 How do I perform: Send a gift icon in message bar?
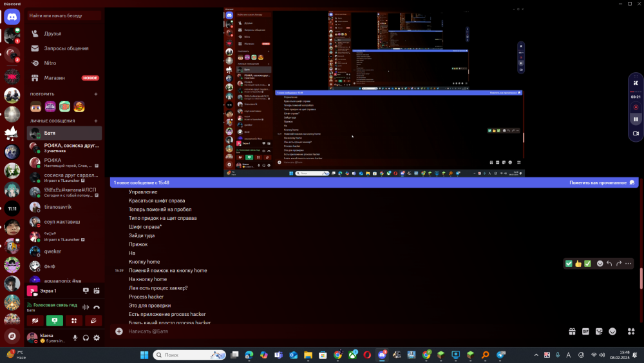tap(572, 331)
